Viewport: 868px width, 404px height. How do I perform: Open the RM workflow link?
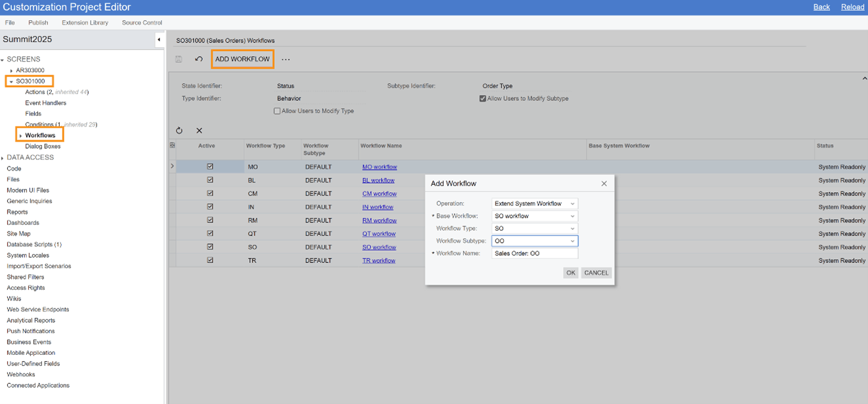point(379,220)
